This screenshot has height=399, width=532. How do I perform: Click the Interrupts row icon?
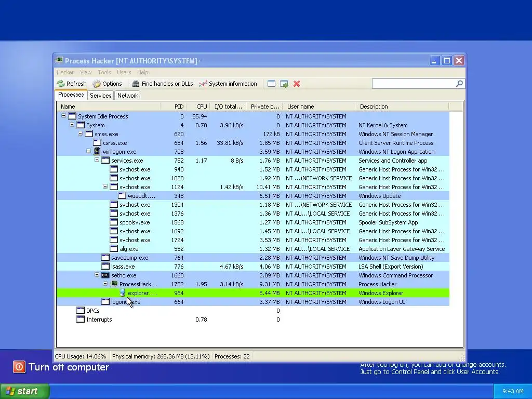(81, 319)
